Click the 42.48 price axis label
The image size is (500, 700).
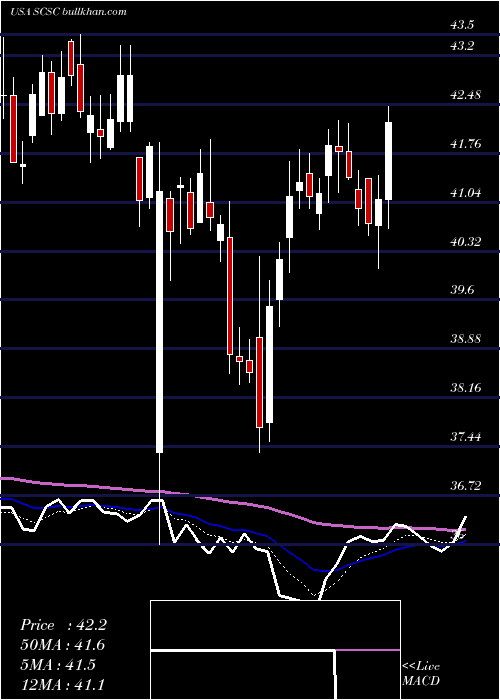(x=465, y=95)
